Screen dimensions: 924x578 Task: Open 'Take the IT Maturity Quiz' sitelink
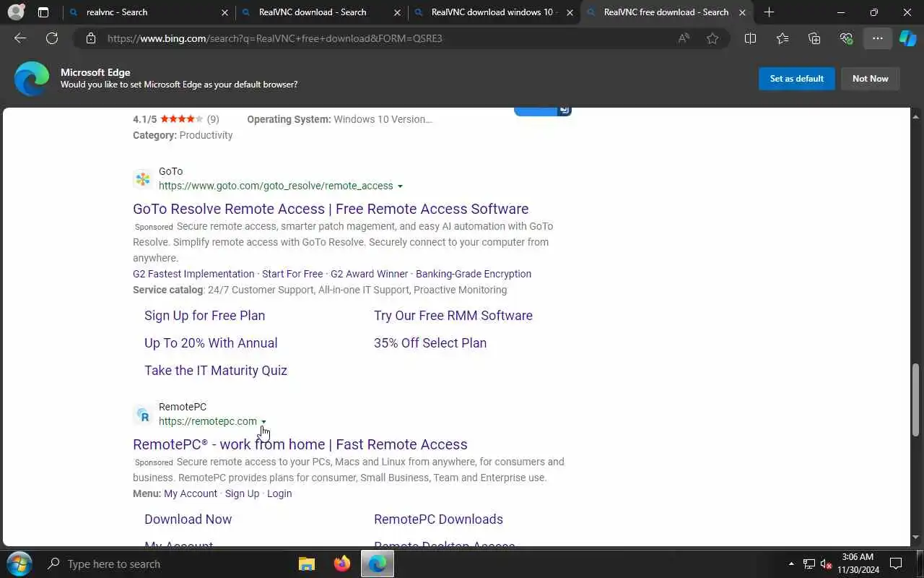[216, 371]
